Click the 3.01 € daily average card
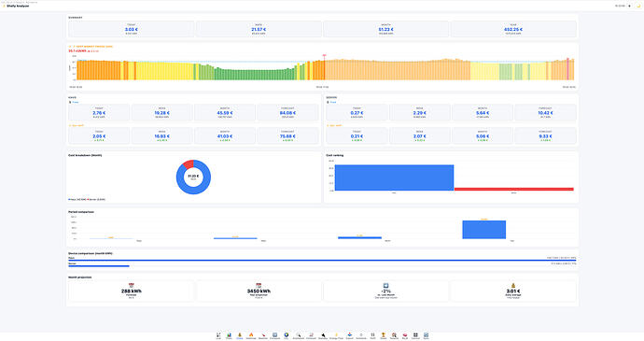Viewport: 644px width, 341px height. click(513, 291)
